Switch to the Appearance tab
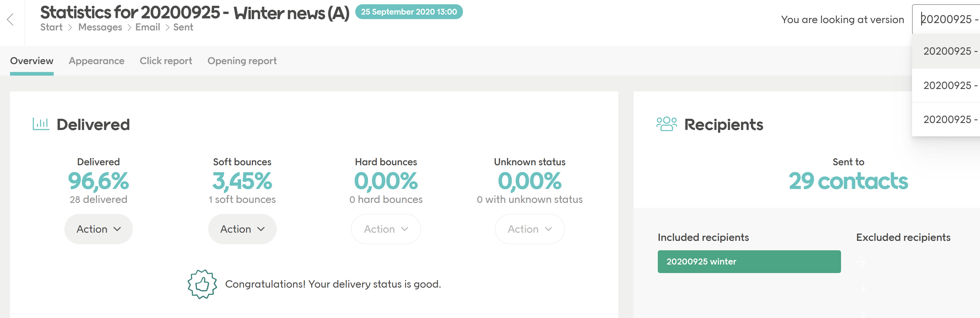The width and height of the screenshot is (980, 318). (x=96, y=61)
